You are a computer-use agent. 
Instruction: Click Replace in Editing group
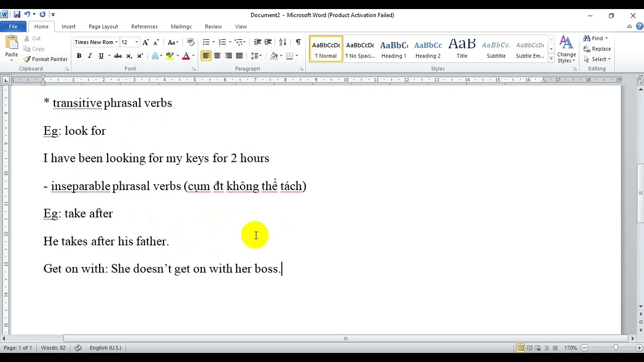point(597,49)
